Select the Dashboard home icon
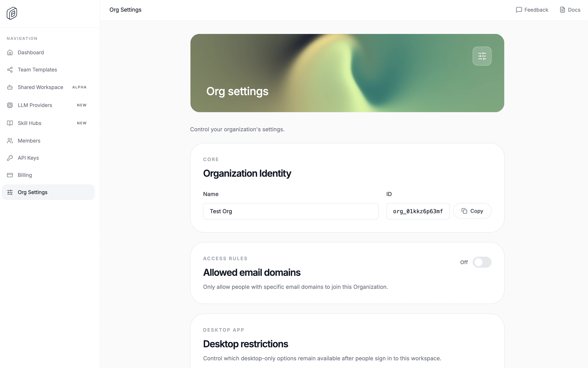588x368 pixels. click(10, 52)
